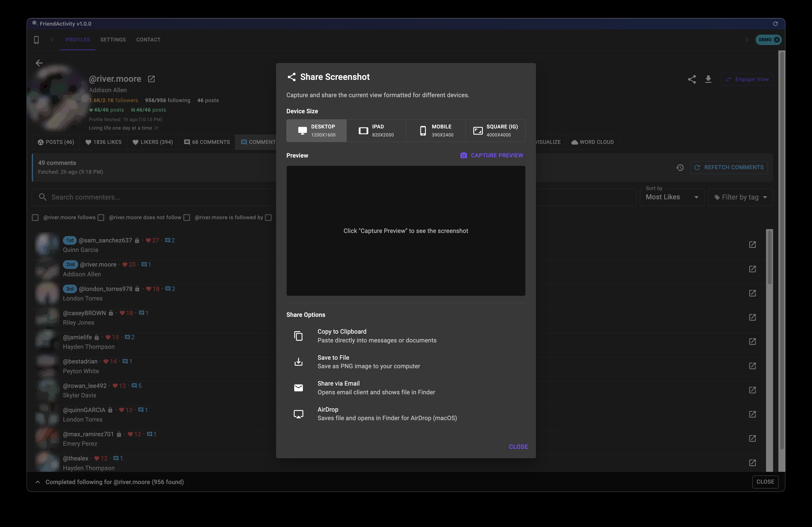Open the share icon near Engager View
Screen dimensions: 812x527
pos(692,79)
